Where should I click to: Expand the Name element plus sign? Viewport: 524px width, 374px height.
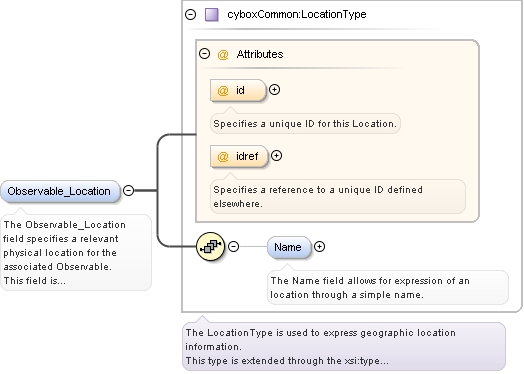click(319, 247)
